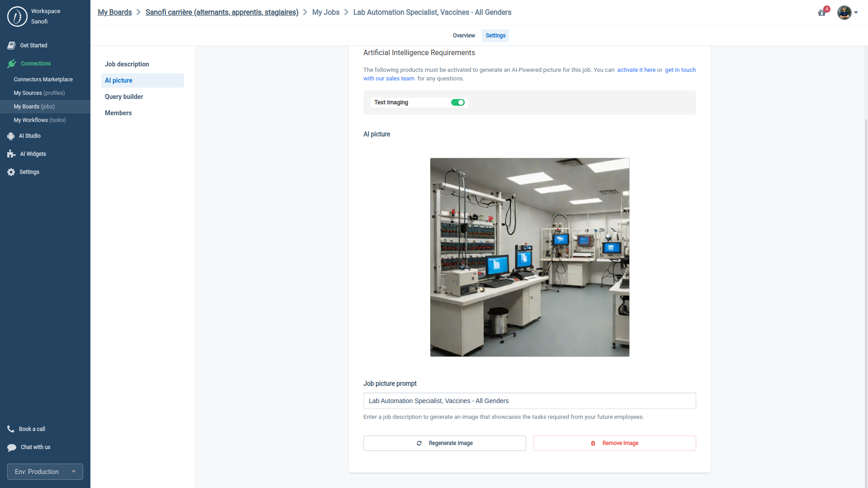Click the Get Started icon sidebar
Screen dimensions: 868x488
coord(11,45)
